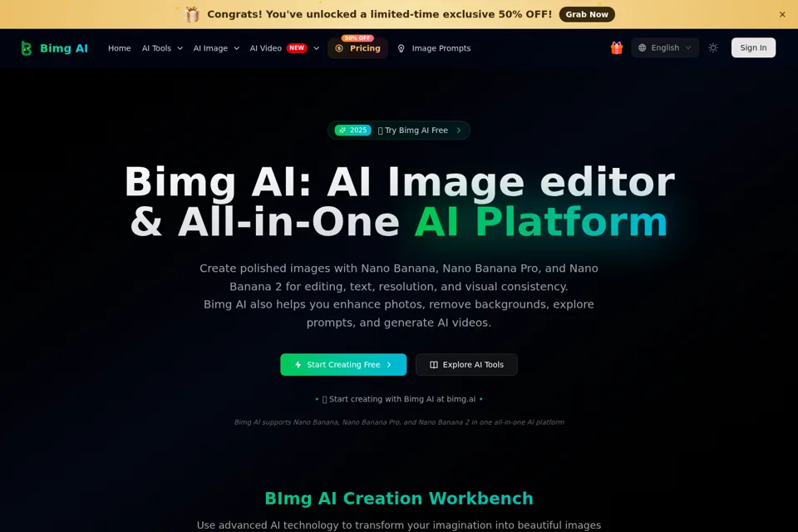Click the Sign In button

[753, 48]
